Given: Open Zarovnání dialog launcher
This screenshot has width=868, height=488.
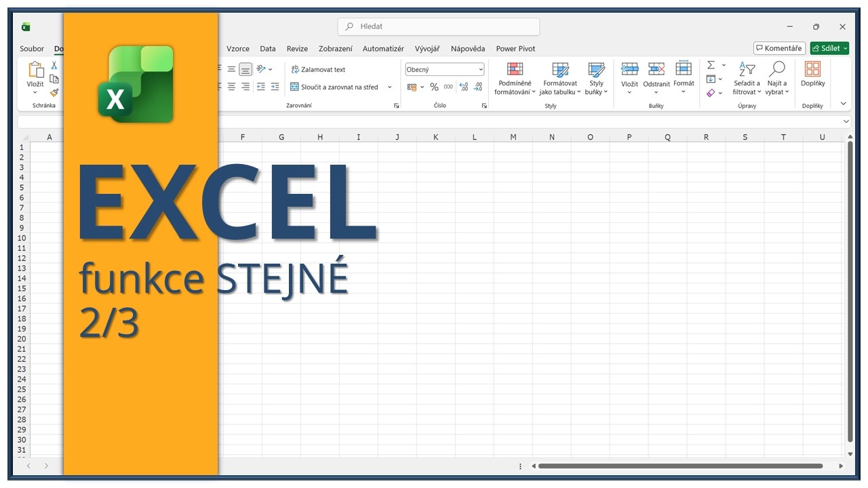Looking at the screenshot, I should click(396, 106).
